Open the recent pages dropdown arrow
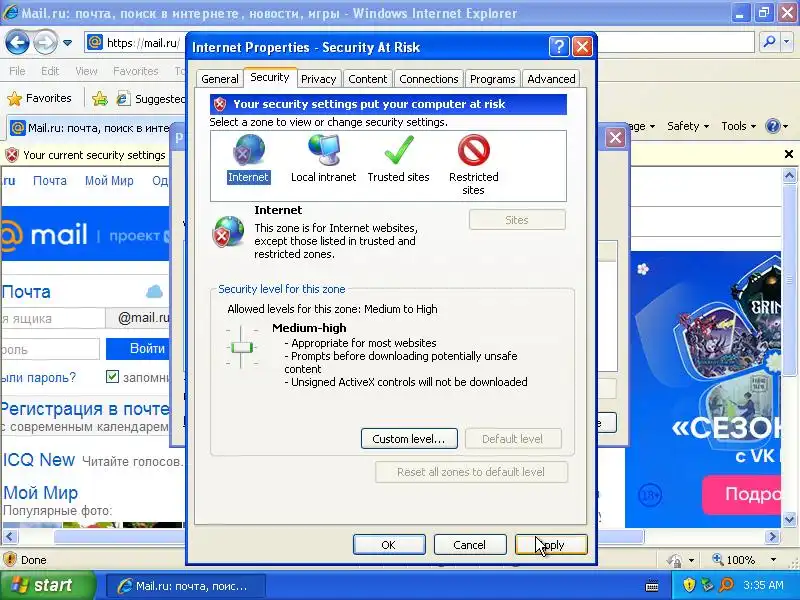Screen dimensions: 800x600 pos(67,43)
